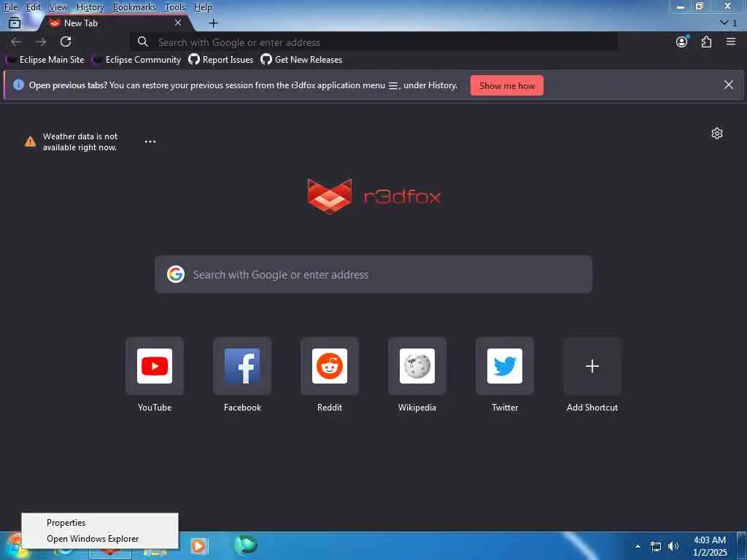
Task: Open the Extensions puzzle icon
Action: point(706,42)
